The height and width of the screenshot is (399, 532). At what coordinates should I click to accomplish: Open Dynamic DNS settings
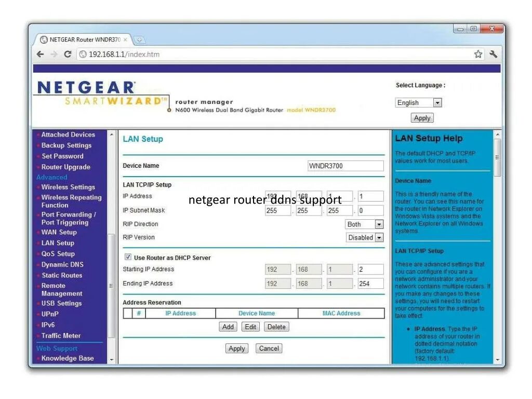click(62, 264)
